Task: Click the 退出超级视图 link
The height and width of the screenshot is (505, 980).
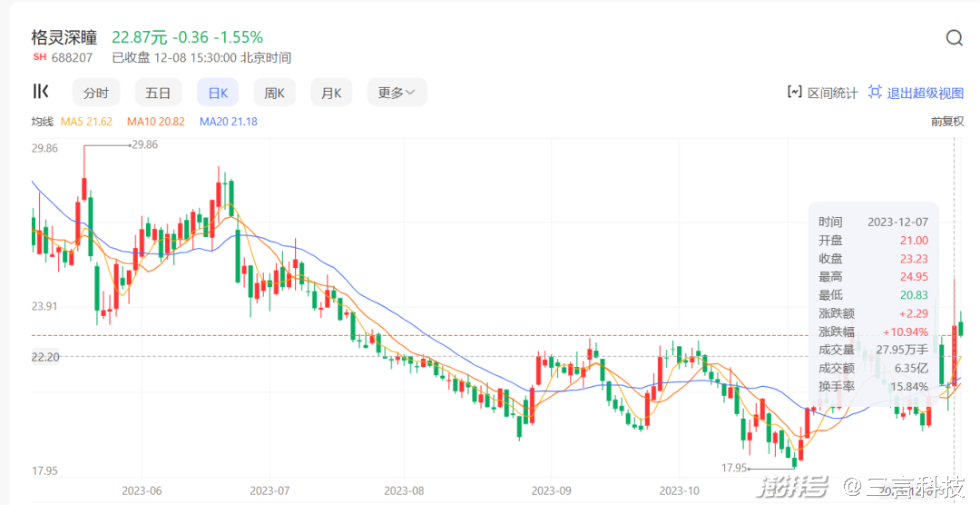Action: click(925, 93)
